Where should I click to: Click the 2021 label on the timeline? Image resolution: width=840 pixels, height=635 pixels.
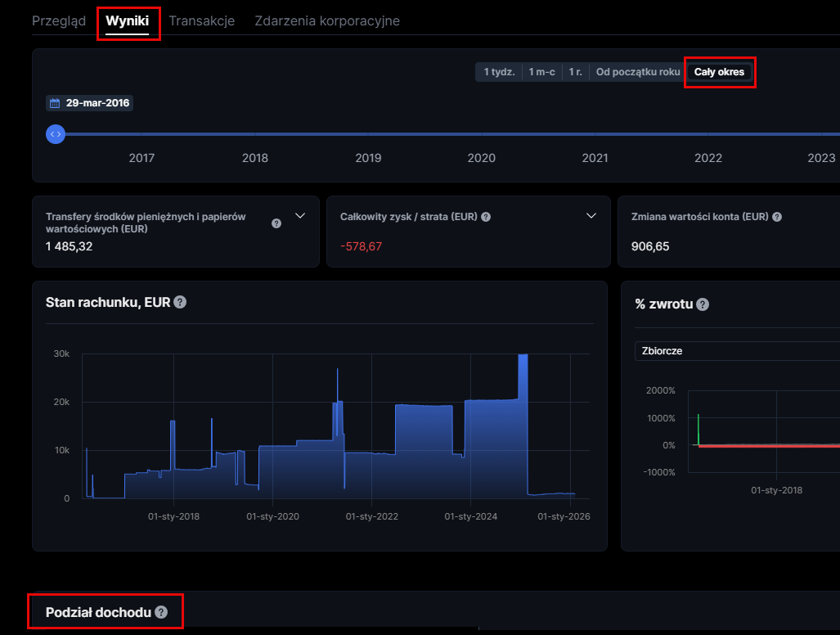(x=595, y=158)
